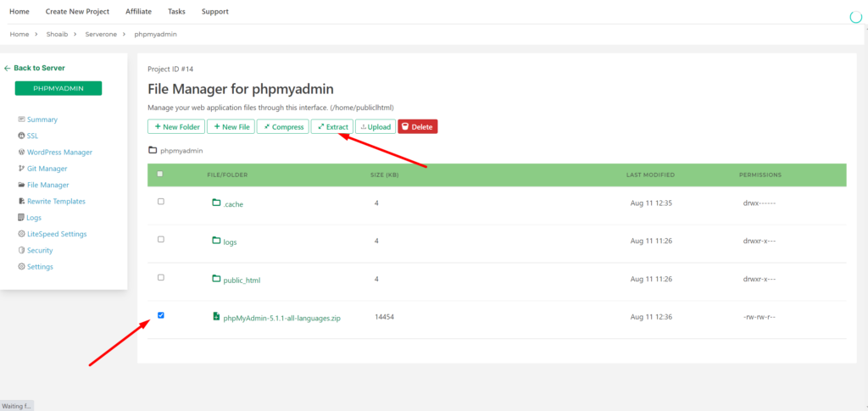Click the SIZE (KB) column header
868x411 pixels.
click(385, 175)
